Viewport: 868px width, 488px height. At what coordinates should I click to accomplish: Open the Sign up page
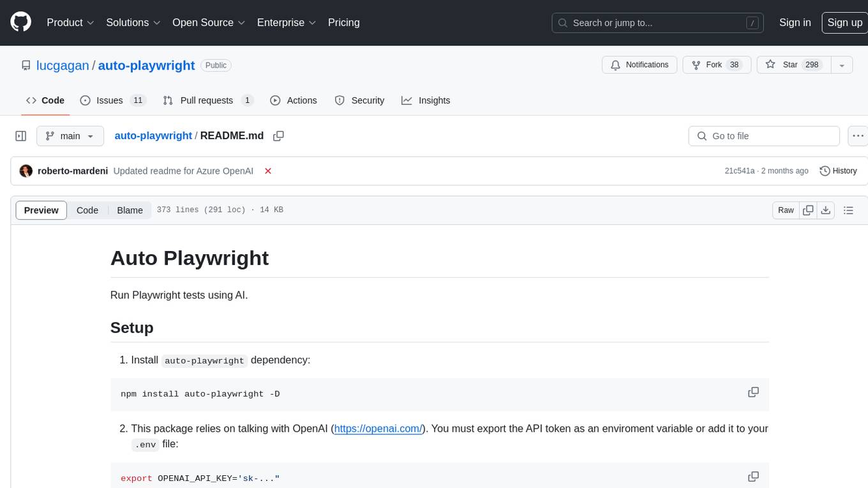844,22
